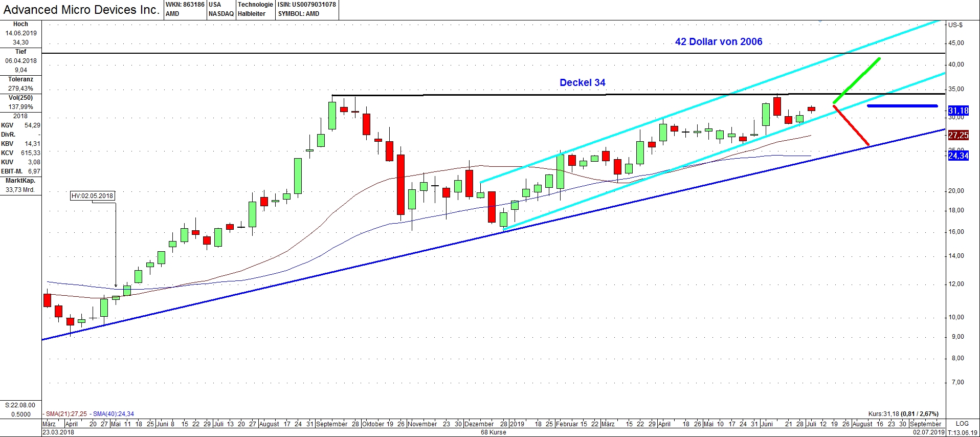
Task: Click the 'Februar' time axis label
Action: tap(567, 424)
